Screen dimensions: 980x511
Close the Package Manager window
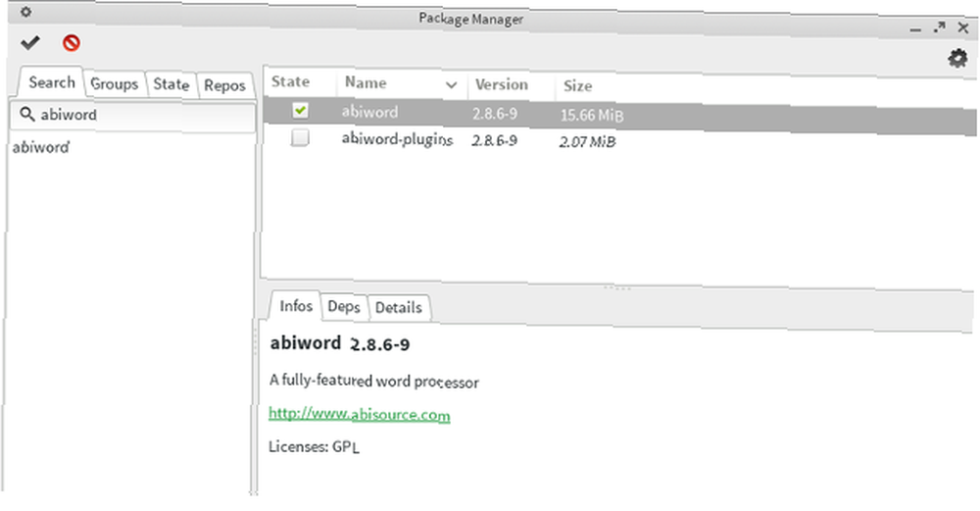pyautogui.click(x=963, y=28)
